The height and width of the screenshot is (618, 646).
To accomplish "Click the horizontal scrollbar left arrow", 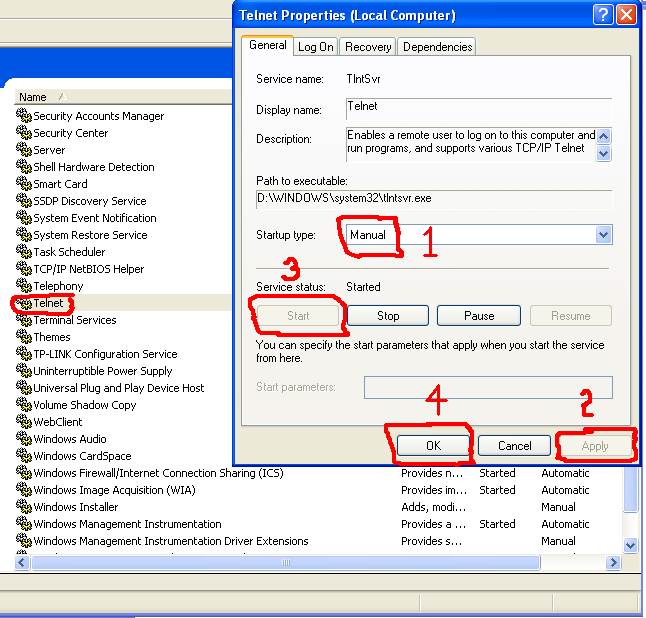I will coord(22,562).
